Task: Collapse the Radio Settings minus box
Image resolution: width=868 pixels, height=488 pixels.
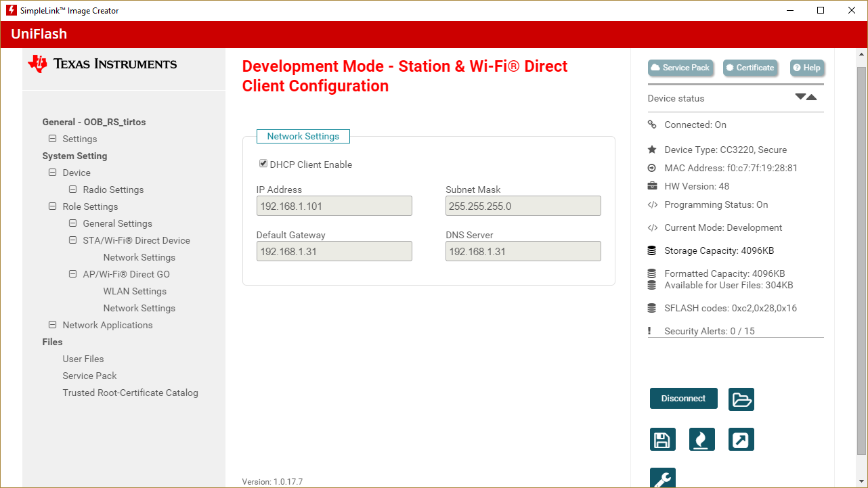Action: coord(72,190)
